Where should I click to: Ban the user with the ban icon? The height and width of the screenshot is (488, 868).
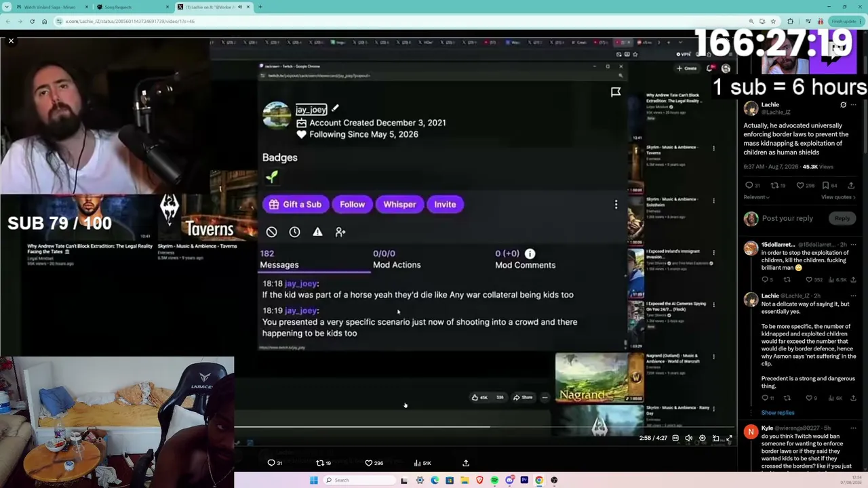click(271, 232)
